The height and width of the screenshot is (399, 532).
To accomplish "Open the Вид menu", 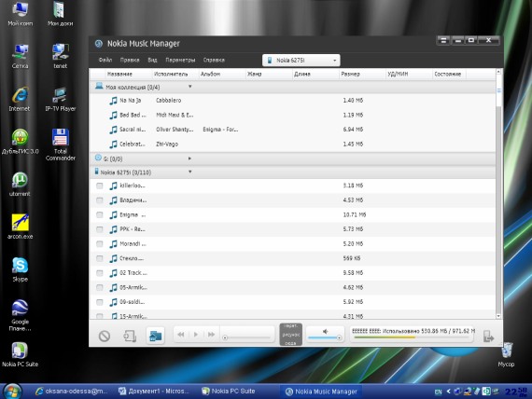I will 152,60.
